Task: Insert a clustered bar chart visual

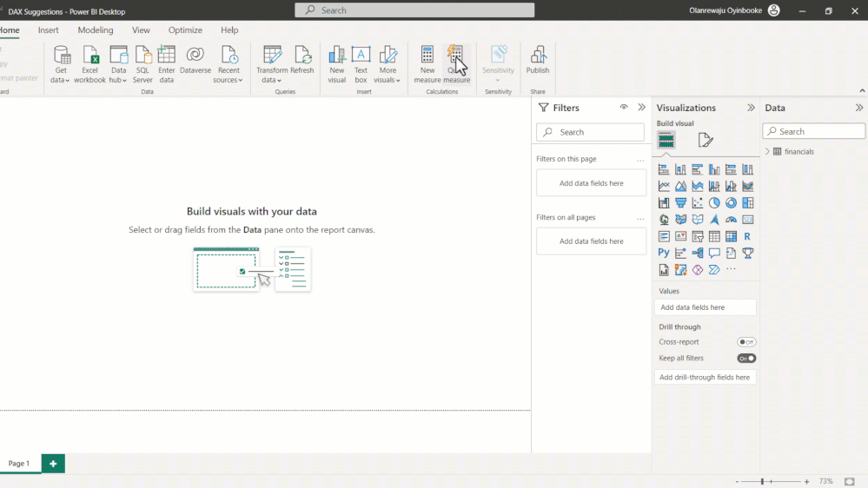Action: tap(698, 169)
